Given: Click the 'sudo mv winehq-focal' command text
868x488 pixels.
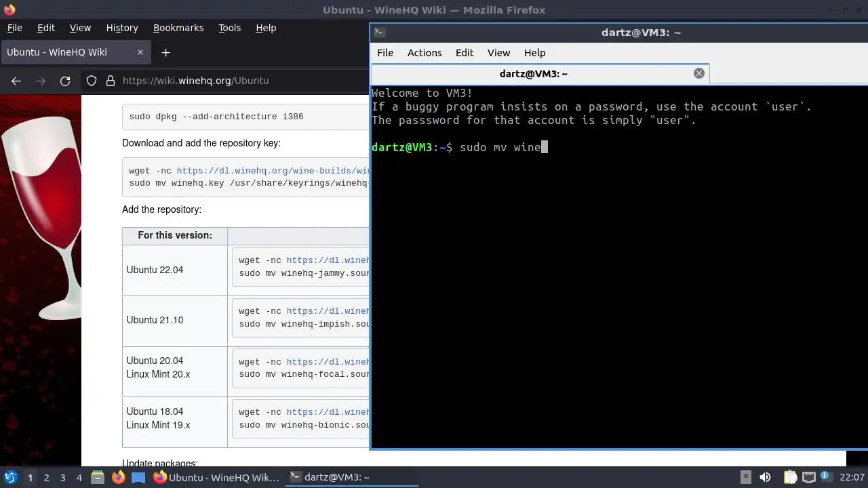Looking at the screenshot, I should point(304,374).
